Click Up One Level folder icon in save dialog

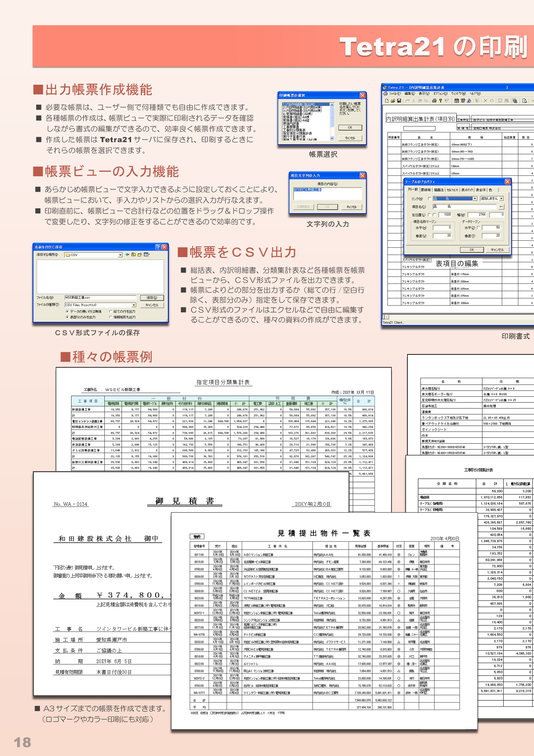pyautogui.click(x=133, y=255)
